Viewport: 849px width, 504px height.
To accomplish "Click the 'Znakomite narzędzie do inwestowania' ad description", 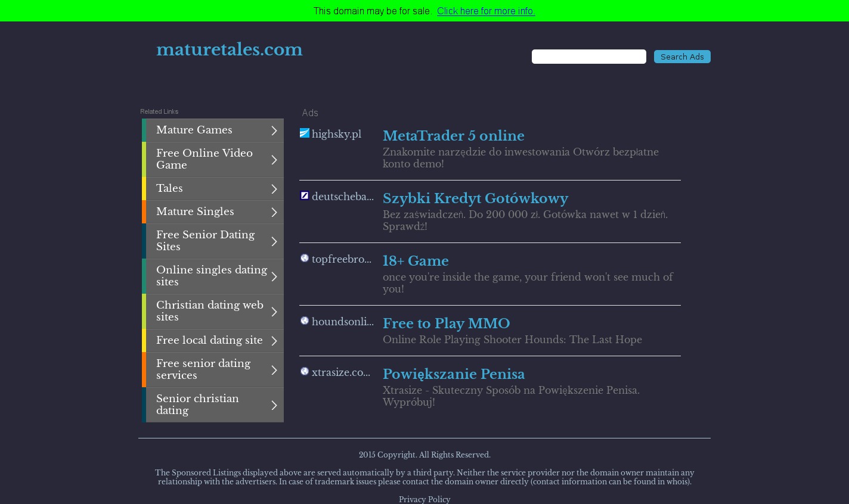I will 520,158.
